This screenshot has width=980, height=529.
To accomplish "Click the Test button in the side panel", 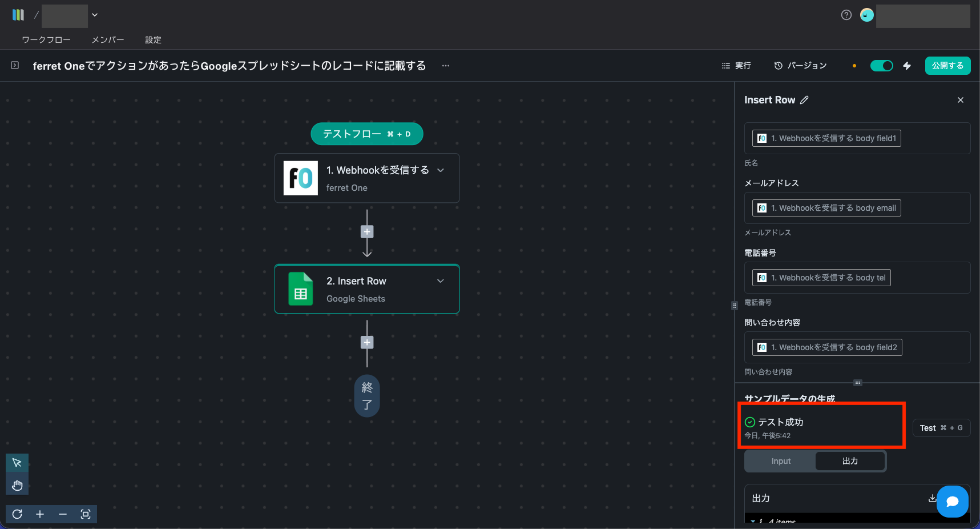I will [x=941, y=428].
